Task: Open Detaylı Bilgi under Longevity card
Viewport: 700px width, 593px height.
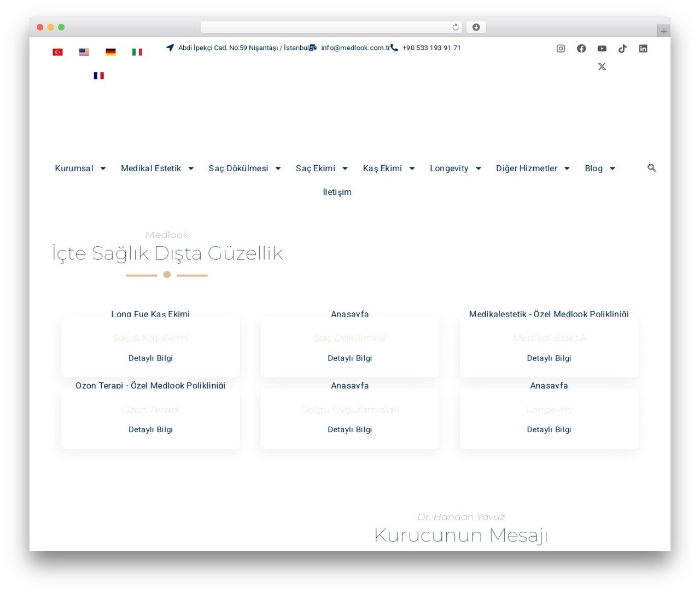Action: click(549, 430)
